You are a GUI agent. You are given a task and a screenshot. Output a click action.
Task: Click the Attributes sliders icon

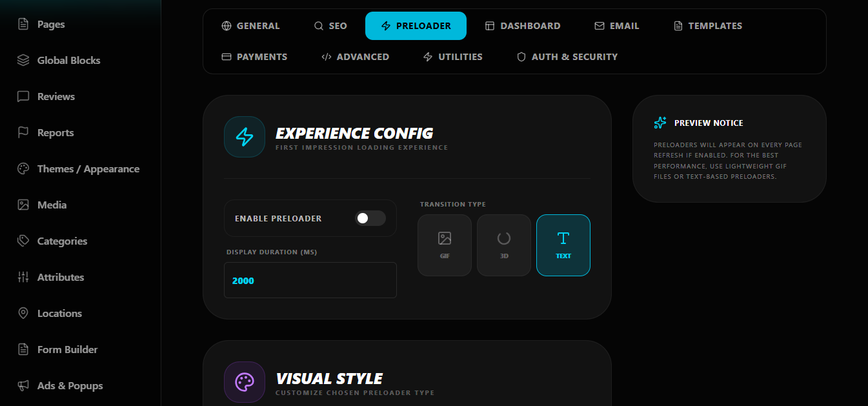(x=23, y=278)
